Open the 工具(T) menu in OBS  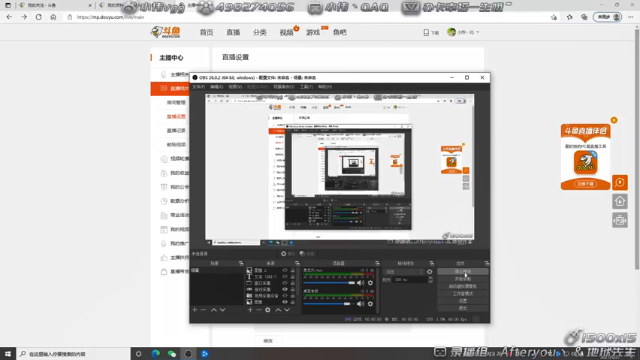click(306, 87)
